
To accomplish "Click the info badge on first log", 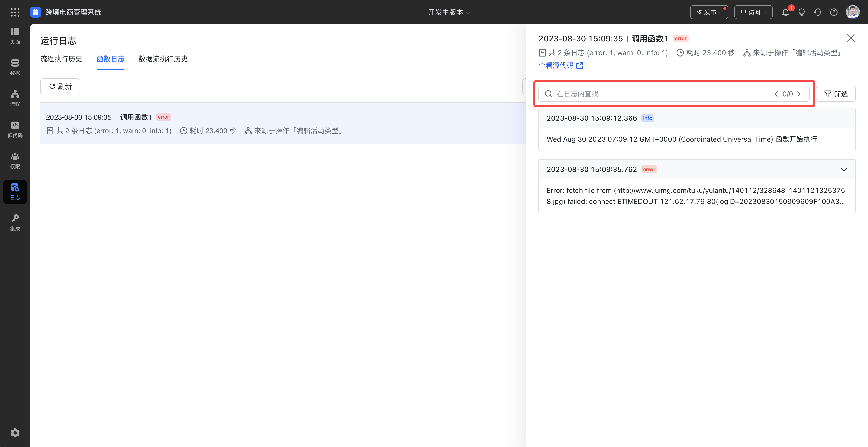I will coord(647,118).
